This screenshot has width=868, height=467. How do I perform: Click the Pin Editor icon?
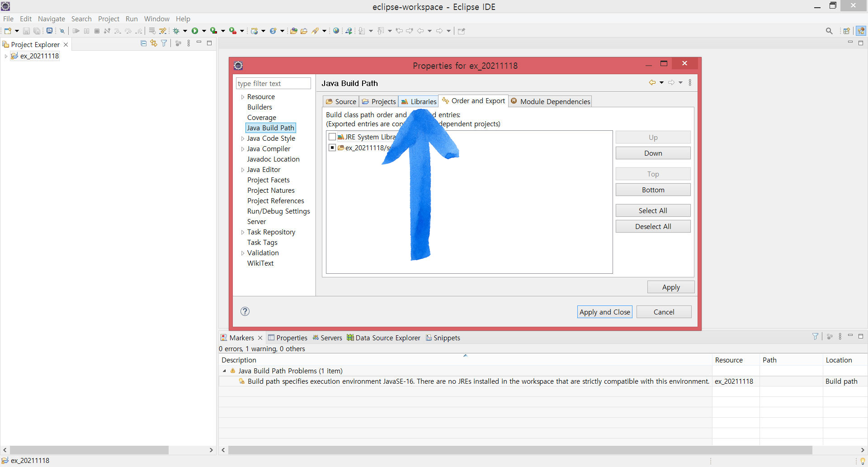(x=461, y=31)
